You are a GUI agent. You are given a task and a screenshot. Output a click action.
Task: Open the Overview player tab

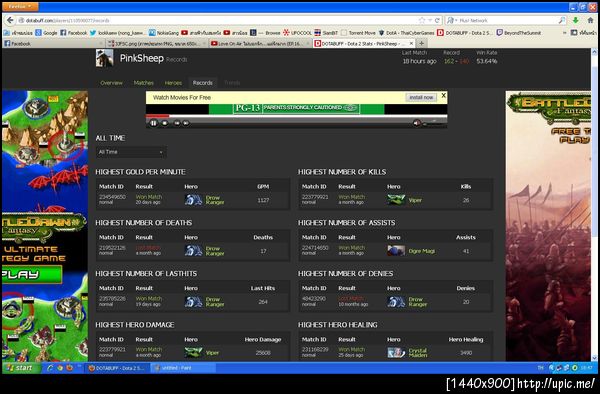pos(111,83)
